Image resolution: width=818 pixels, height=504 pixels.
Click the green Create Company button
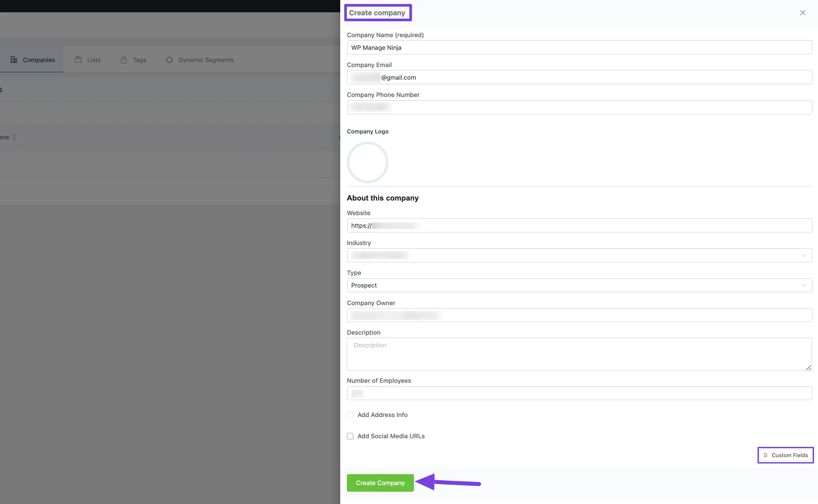point(380,483)
